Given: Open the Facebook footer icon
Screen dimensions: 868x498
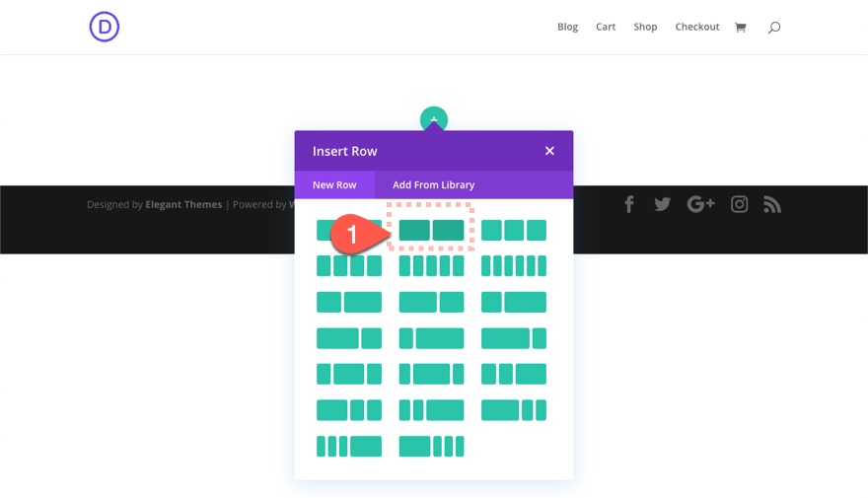Looking at the screenshot, I should click(629, 204).
